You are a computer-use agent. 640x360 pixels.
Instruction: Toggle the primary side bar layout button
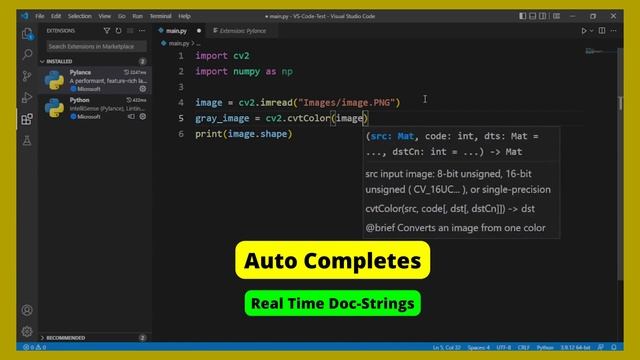tap(522, 16)
